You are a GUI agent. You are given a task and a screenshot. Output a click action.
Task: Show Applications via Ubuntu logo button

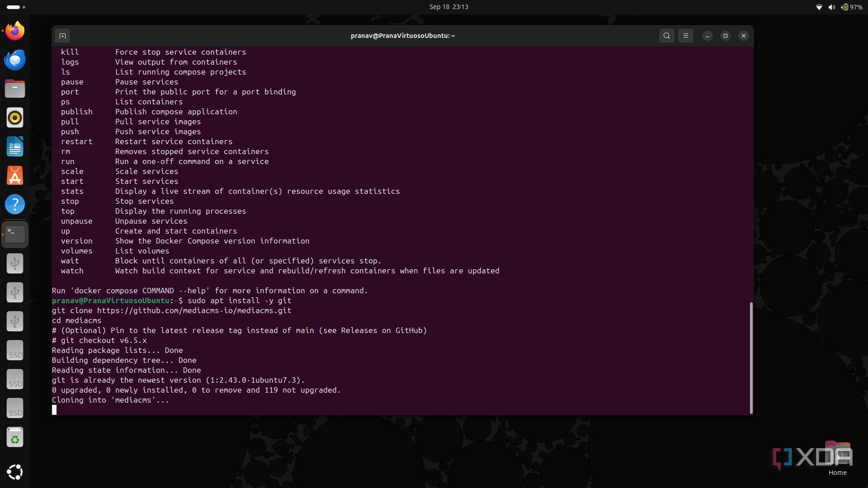[x=15, y=472]
